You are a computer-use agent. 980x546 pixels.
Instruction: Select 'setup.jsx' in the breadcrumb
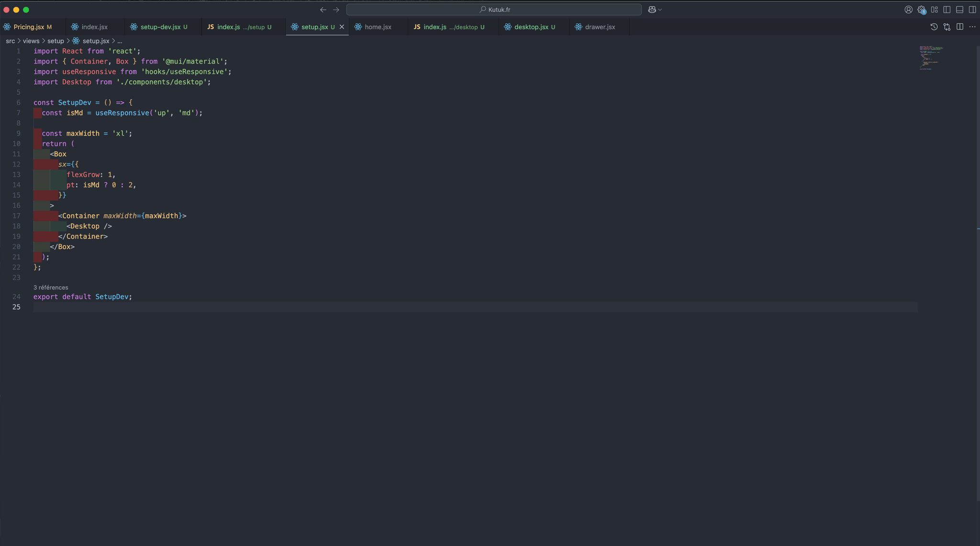click(x=96, y=41)
